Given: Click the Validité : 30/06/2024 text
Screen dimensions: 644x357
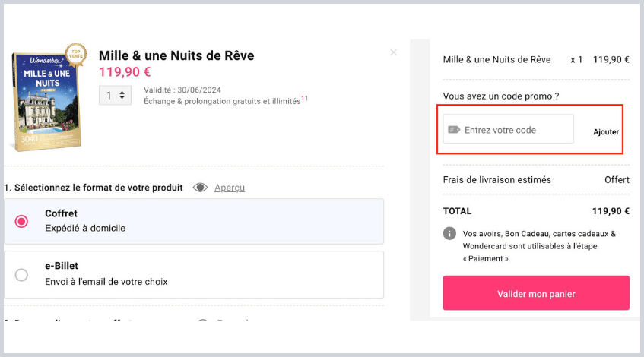Looking at the screenshot, I should [182, 90].
